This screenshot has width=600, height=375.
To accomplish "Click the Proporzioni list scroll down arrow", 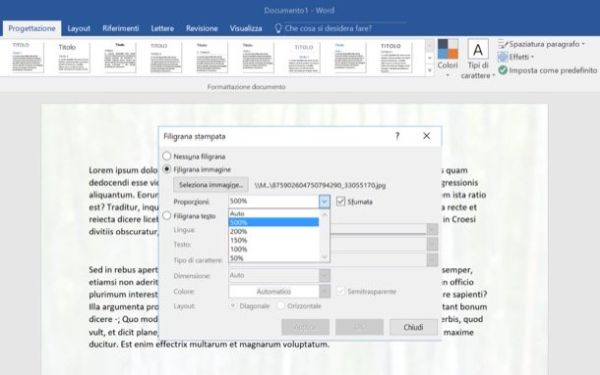I will tap(324, 258).
